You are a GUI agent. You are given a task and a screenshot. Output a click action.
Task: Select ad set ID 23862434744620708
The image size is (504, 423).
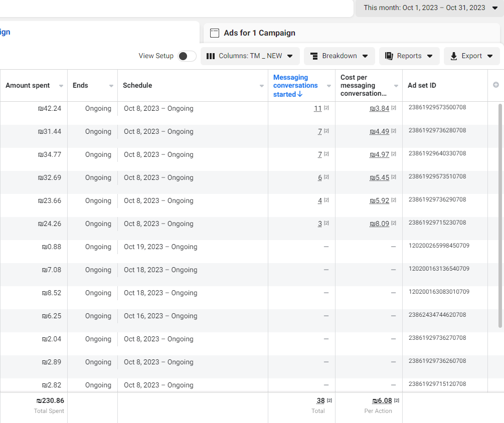[x=437, y=315]
